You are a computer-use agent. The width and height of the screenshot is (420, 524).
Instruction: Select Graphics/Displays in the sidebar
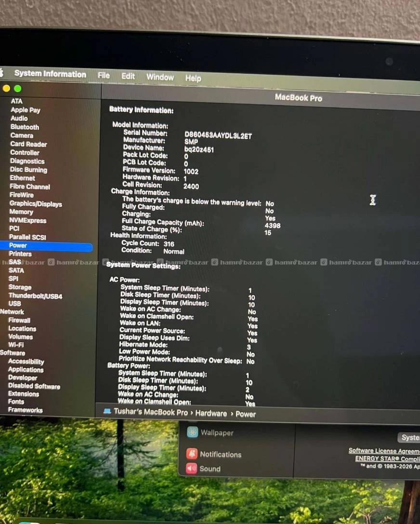pyautogui.click(x=36, y=203)
